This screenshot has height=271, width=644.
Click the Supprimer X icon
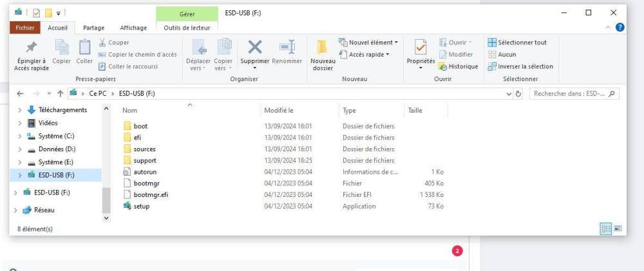pyautogui.click(x=254, y=47)
